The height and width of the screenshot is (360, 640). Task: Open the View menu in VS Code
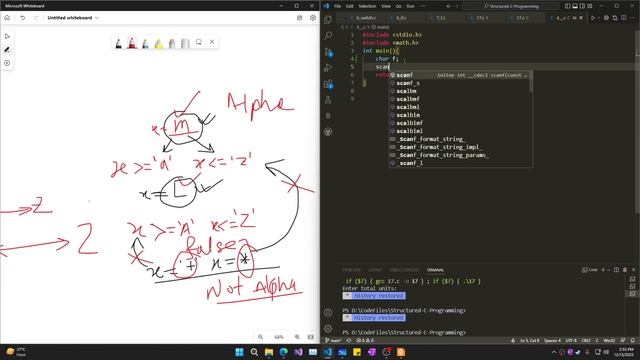pos(386,6)
